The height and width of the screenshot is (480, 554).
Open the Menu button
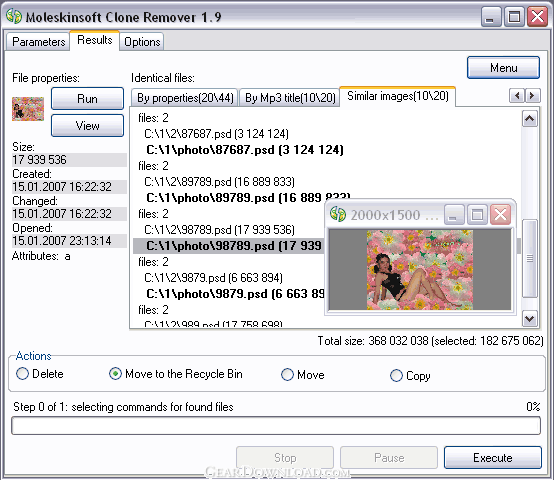click(503, 67)
